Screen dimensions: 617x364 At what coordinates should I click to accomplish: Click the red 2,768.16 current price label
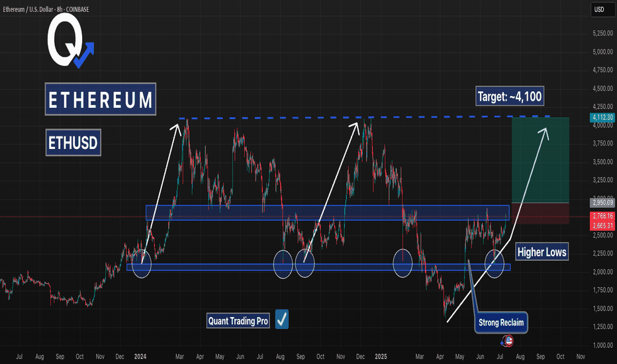(x=602, y=216)
